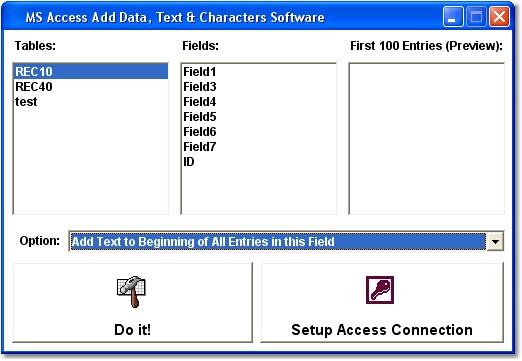Choose Field6 from the Fields list
The height and width of the screenshot is (361, 522).
[x=259, y=132]
